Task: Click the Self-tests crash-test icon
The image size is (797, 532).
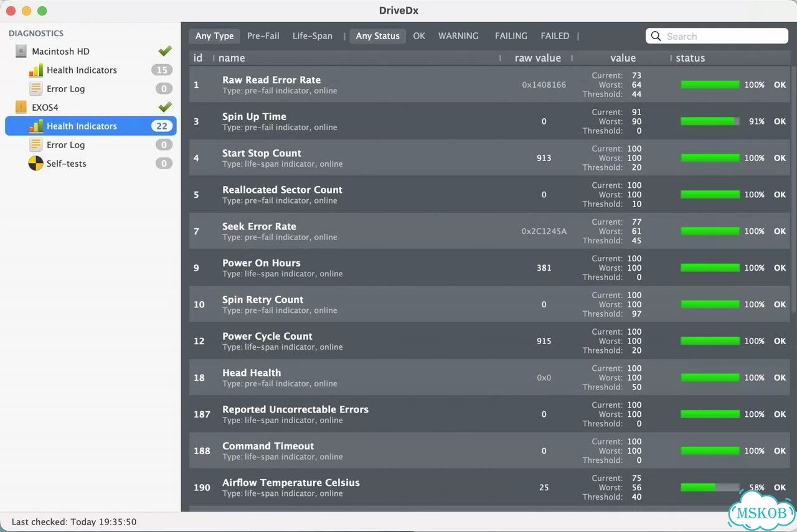Action: (x=36, y=164)
